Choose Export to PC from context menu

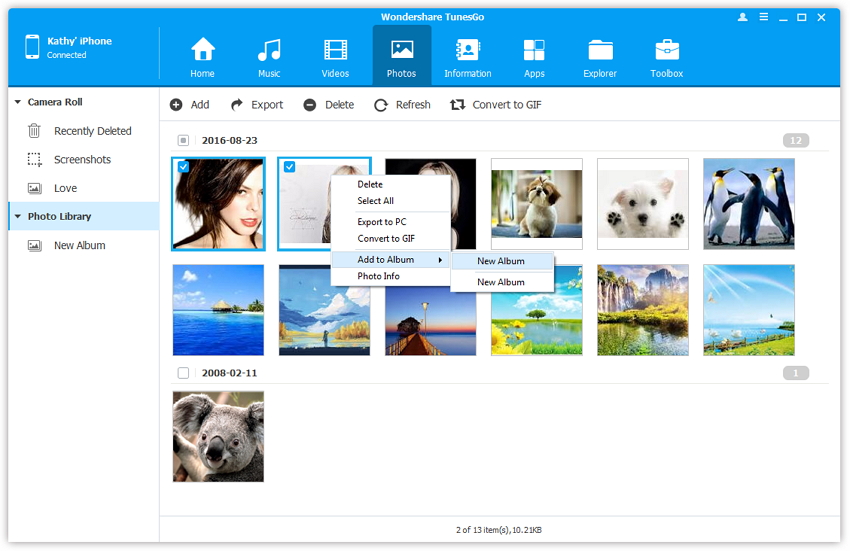point(382,222)
